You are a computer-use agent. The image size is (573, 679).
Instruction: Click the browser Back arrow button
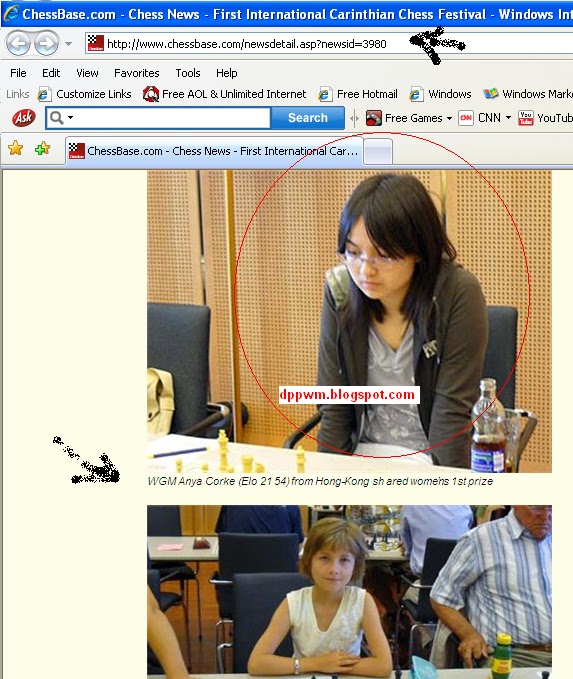click(x=18, y=43)
